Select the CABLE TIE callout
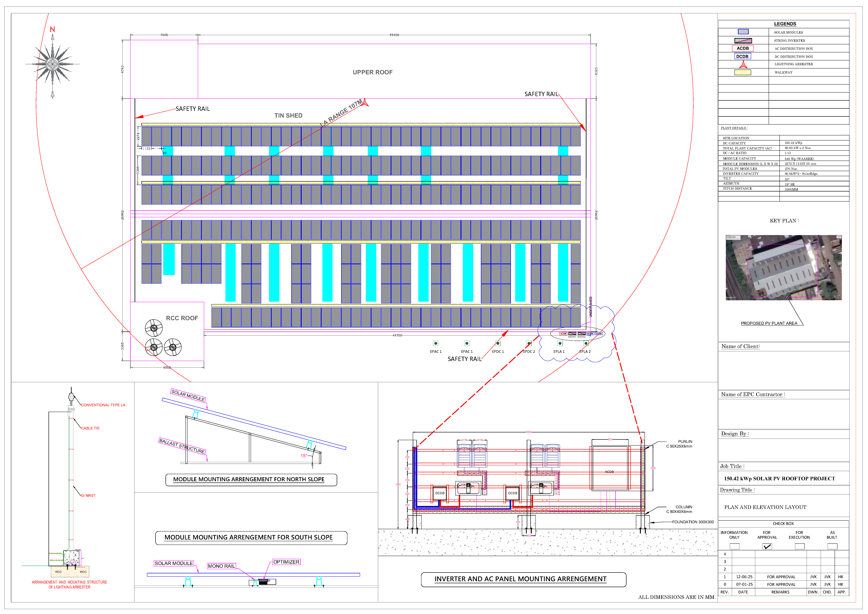 (90, 428)
